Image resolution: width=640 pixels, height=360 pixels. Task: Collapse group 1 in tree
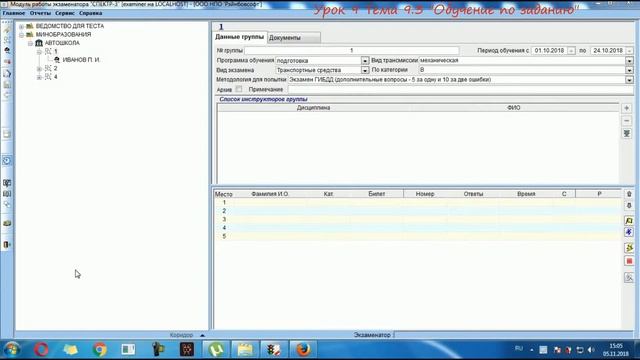pos(39,52)
